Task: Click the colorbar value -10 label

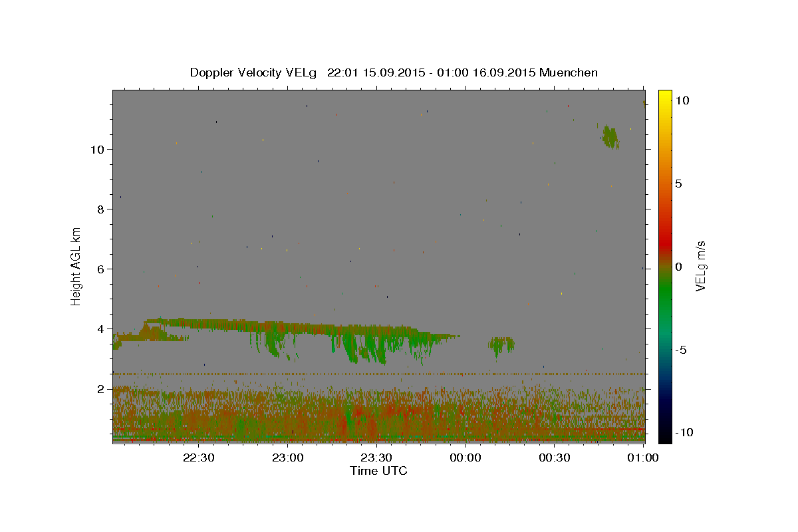Action: pos(684,432)
